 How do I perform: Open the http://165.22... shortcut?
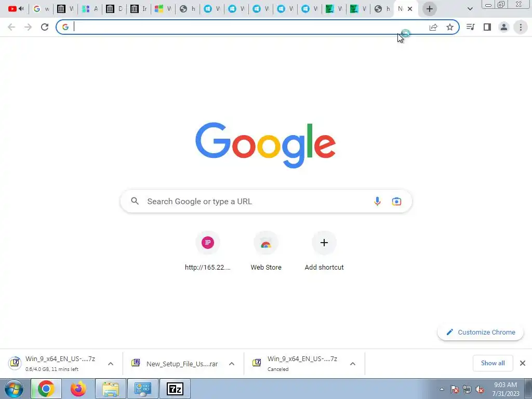[x=208, y=251]
